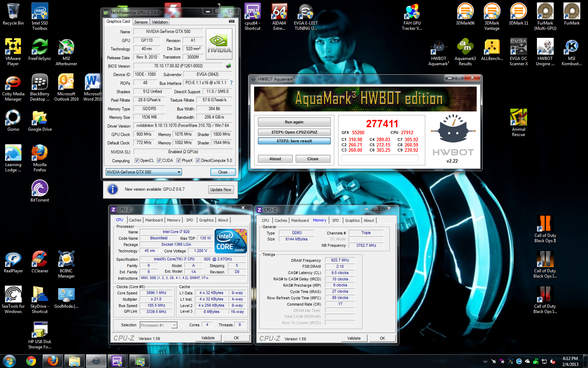
Task: Click the Windows Start button
Action: tap(9, 361)
